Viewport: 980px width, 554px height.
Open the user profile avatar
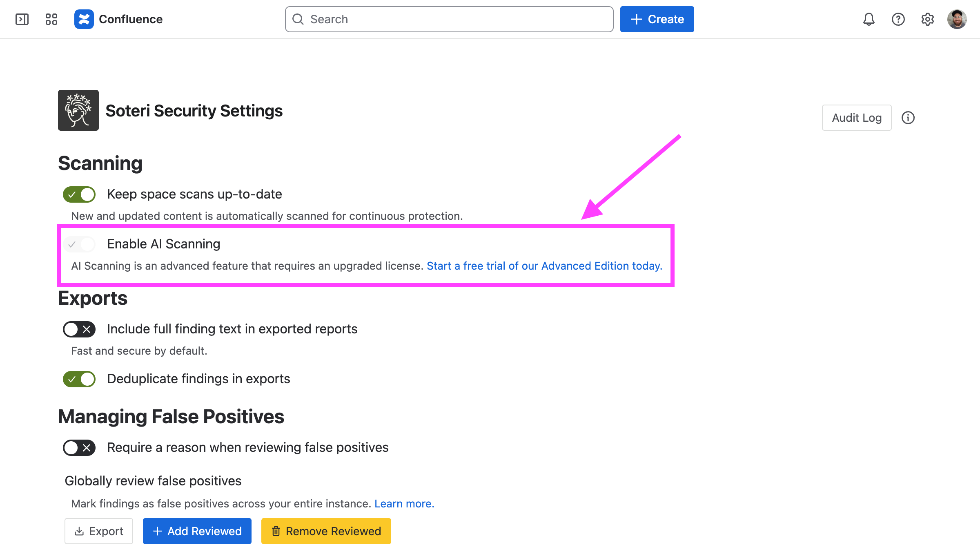(957, 19)
